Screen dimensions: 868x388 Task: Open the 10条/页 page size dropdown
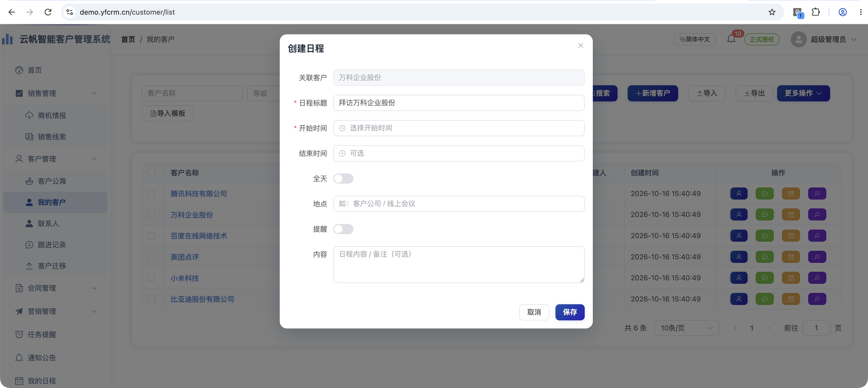(x=687, y=328)
